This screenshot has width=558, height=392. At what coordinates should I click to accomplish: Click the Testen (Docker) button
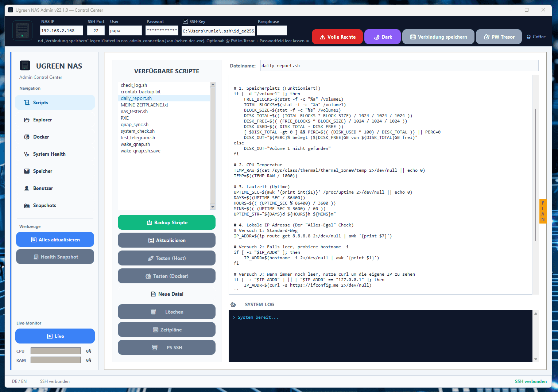tap(167, 276)
